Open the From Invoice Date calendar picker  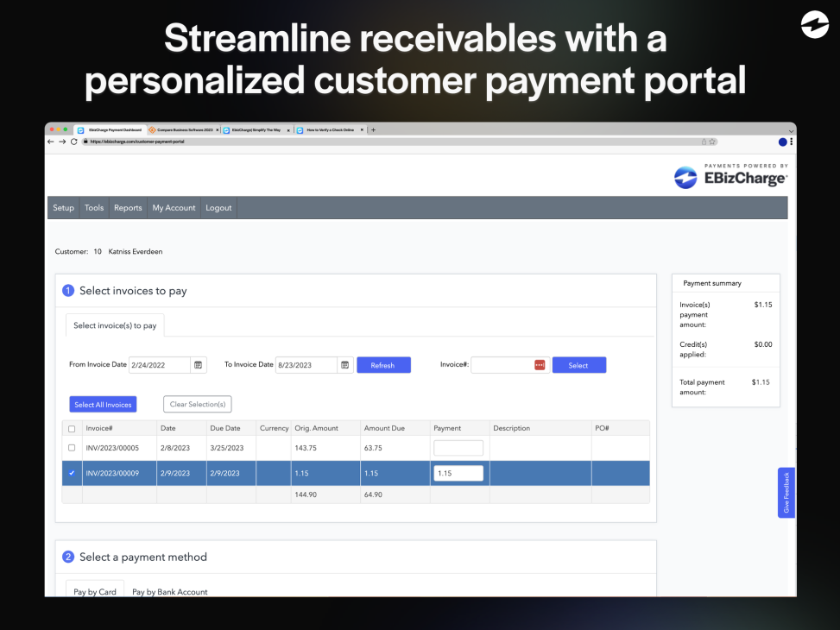coord(199,365)
